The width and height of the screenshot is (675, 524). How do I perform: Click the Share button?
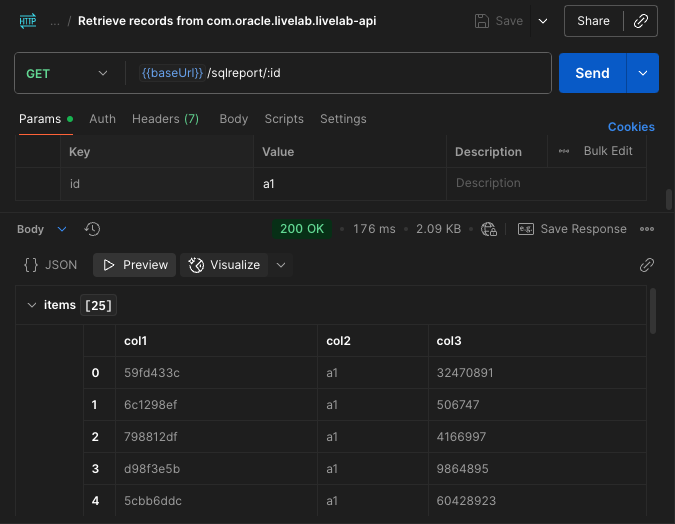[x=593, y=21]
